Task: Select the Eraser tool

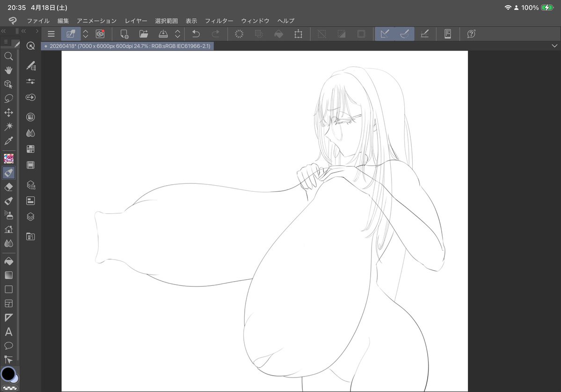Action: (x=9, y=187)
